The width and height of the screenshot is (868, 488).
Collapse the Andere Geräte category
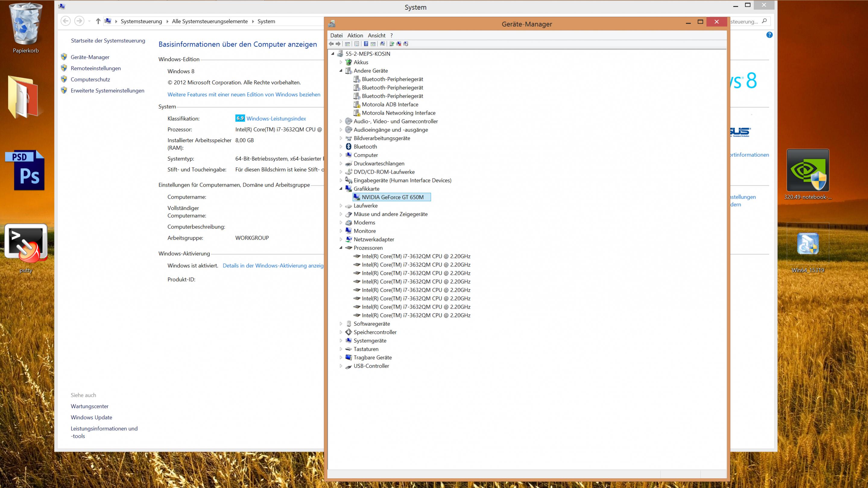pos(341,71)
